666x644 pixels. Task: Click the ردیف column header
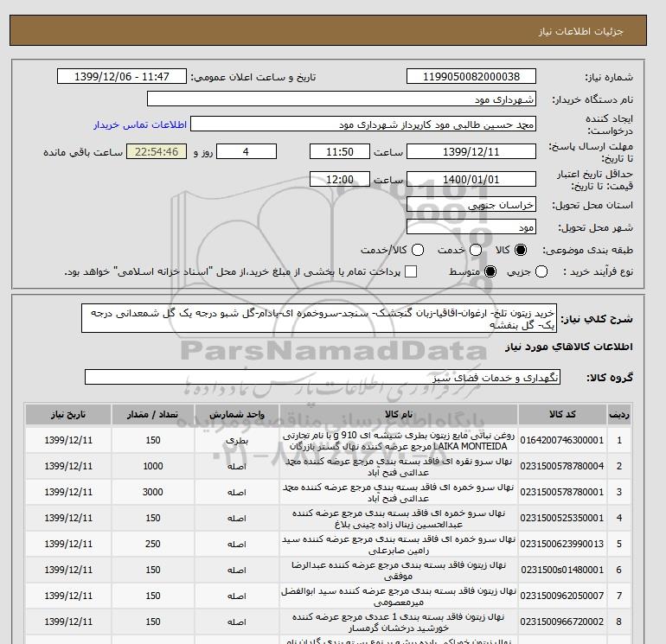coord(619,414)
